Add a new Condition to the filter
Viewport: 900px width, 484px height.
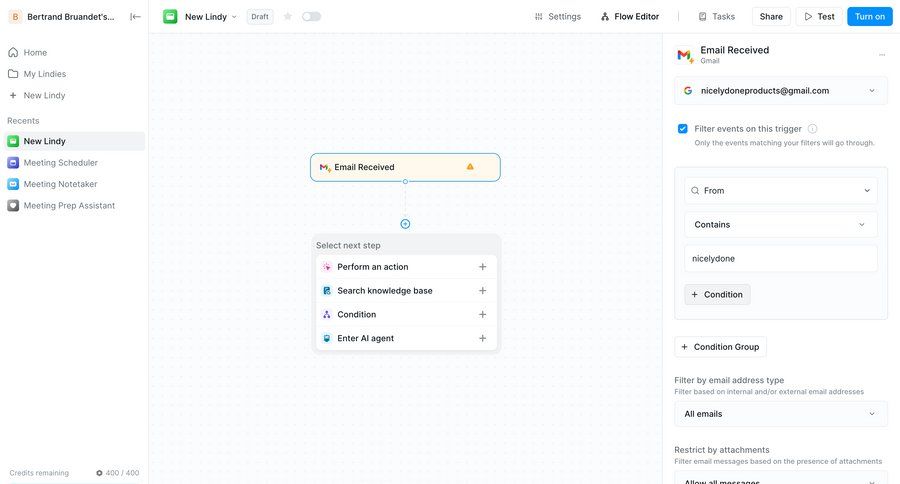click(717, 295)
